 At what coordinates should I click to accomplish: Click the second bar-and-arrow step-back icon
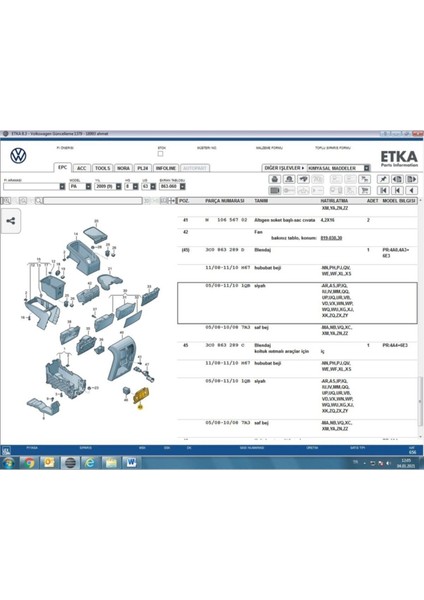point(397,190)
